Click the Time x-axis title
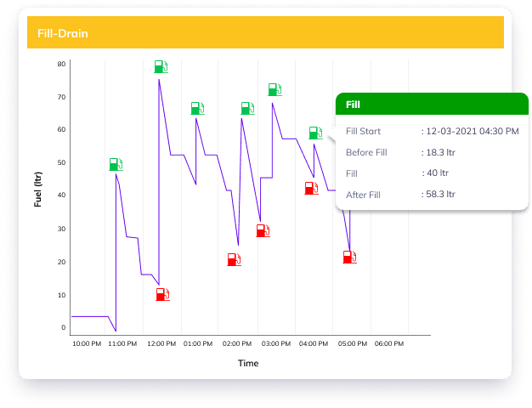 click(248, 364)
